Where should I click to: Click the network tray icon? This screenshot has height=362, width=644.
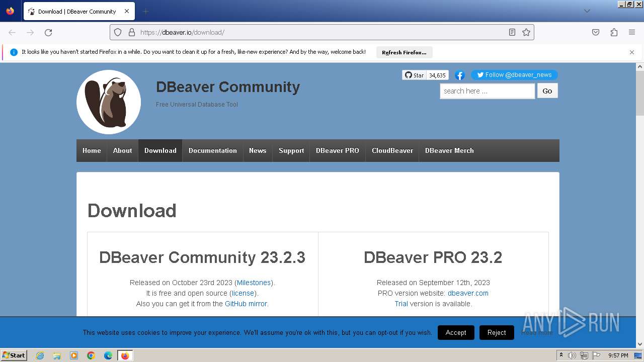tap(584, 355)
